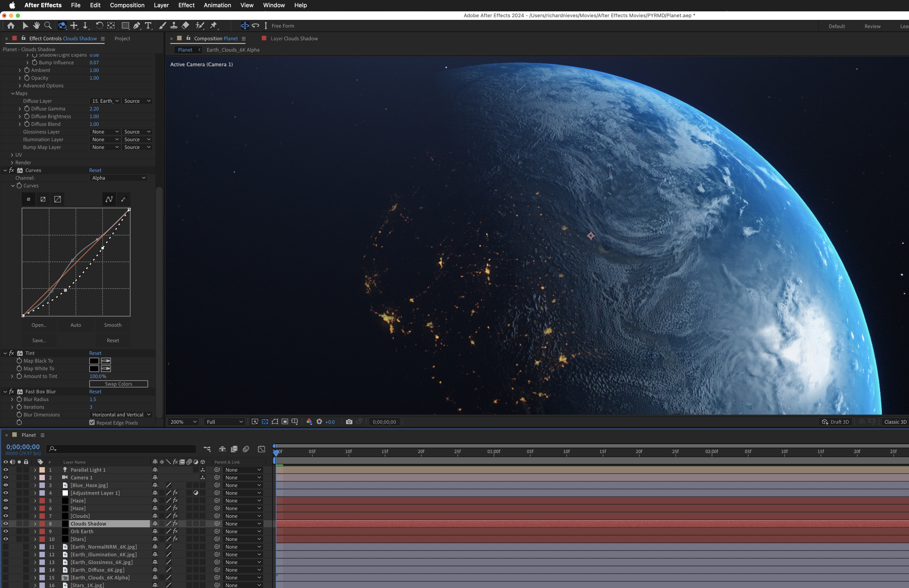909x588 pixels.
Task: Open the Curves Channel Alpha dropdown
Action: [x=118, y=178]
